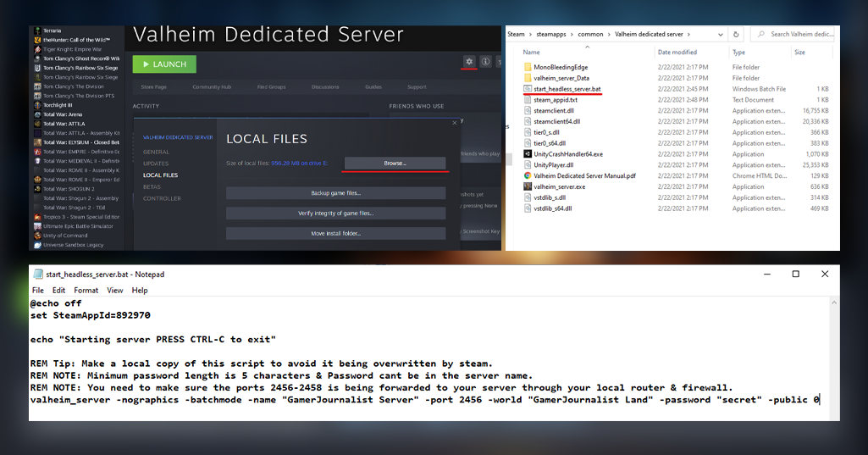The image size is (868, 455).
Task: Click the green LAUNCH button in Steam
Action: coord(163,64)
